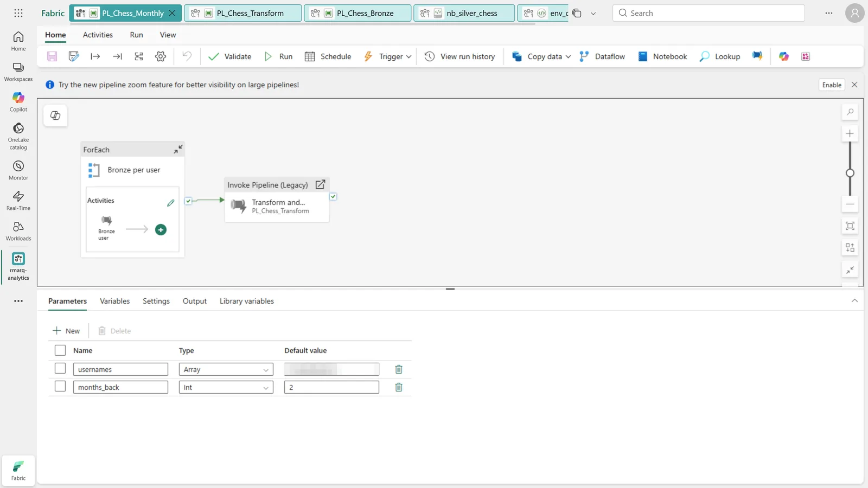Open months_back Type dropdown
The width and height of the screenshot is (868, 488).
point(226,387)
